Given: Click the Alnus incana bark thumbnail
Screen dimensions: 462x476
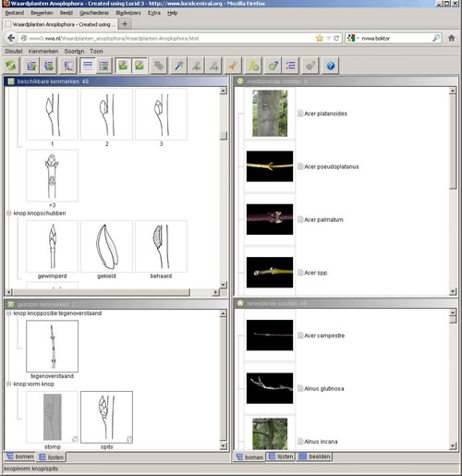Looking at the screenshot, I should tap(270, 433).
